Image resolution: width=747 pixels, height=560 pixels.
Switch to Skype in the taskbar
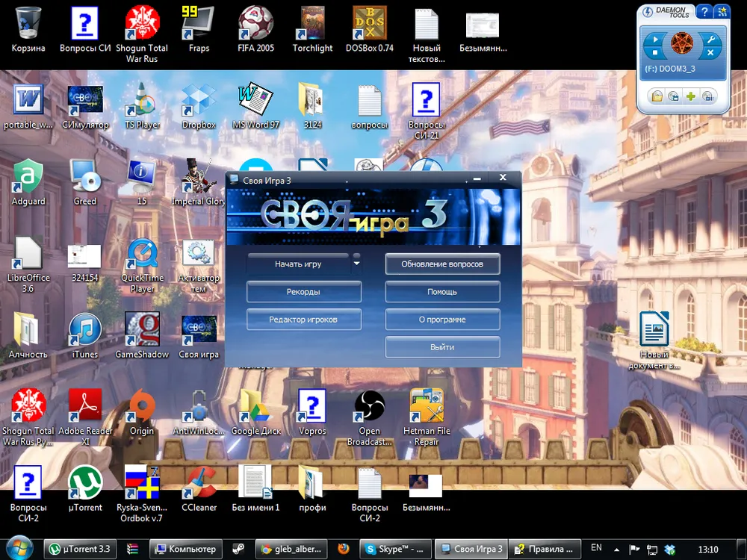(x=397, y=550)
